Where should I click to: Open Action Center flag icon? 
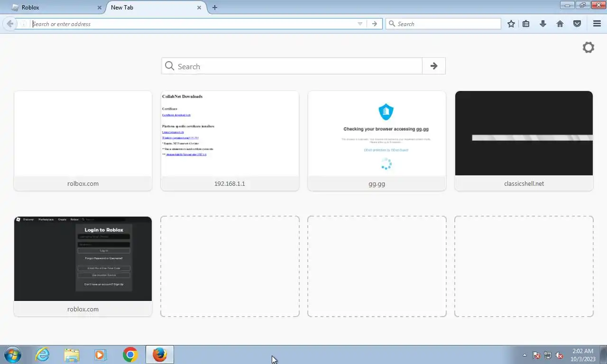click(536, 355)
